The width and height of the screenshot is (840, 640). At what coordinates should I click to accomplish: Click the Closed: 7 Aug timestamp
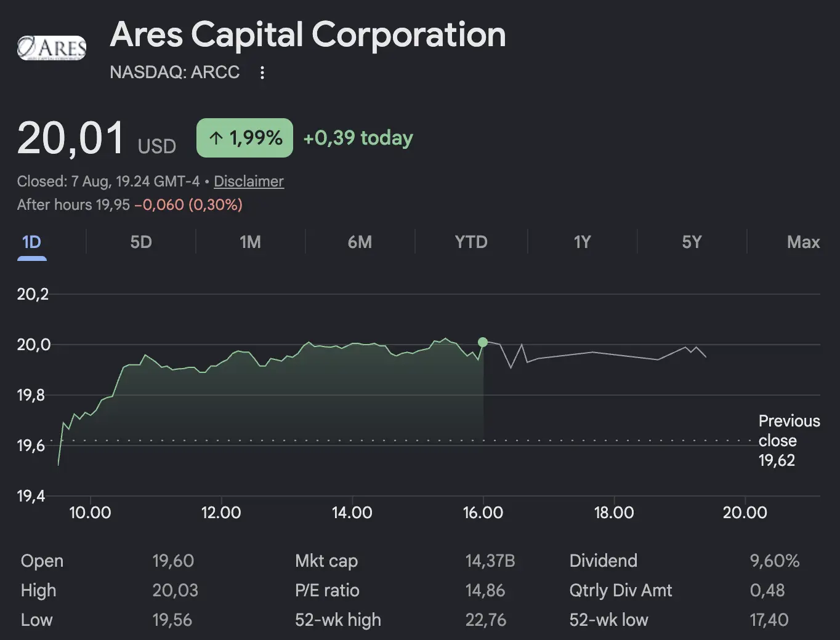click(108, 182)
